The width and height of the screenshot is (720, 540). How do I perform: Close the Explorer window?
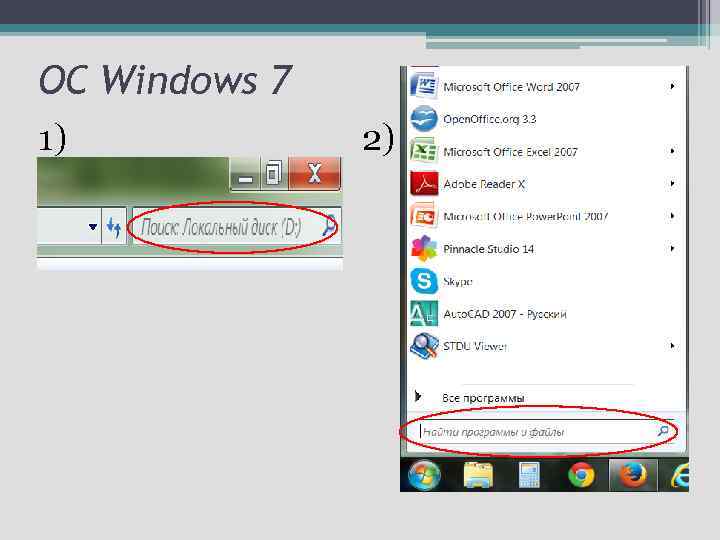tap(315, 174)
